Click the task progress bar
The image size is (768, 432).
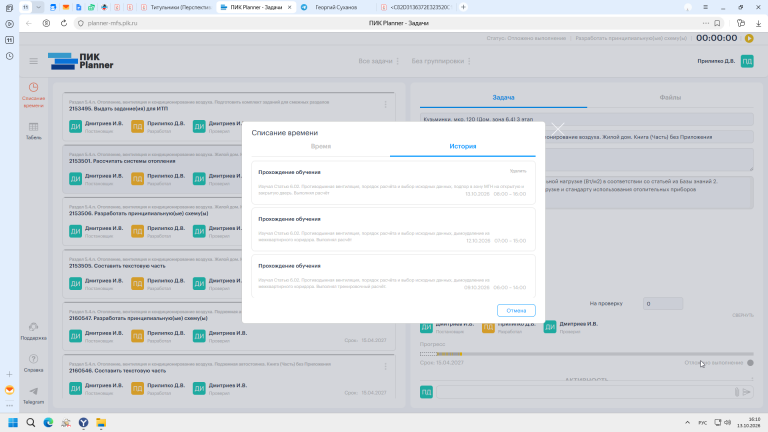click(586, 354)
